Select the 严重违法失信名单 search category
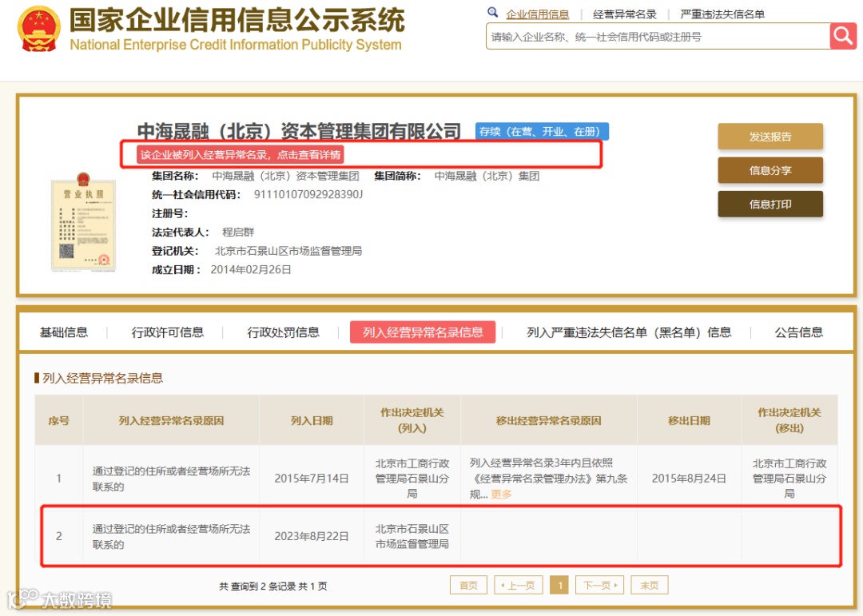The width and height of the screenshot is (863, 616). pos(722,14)
